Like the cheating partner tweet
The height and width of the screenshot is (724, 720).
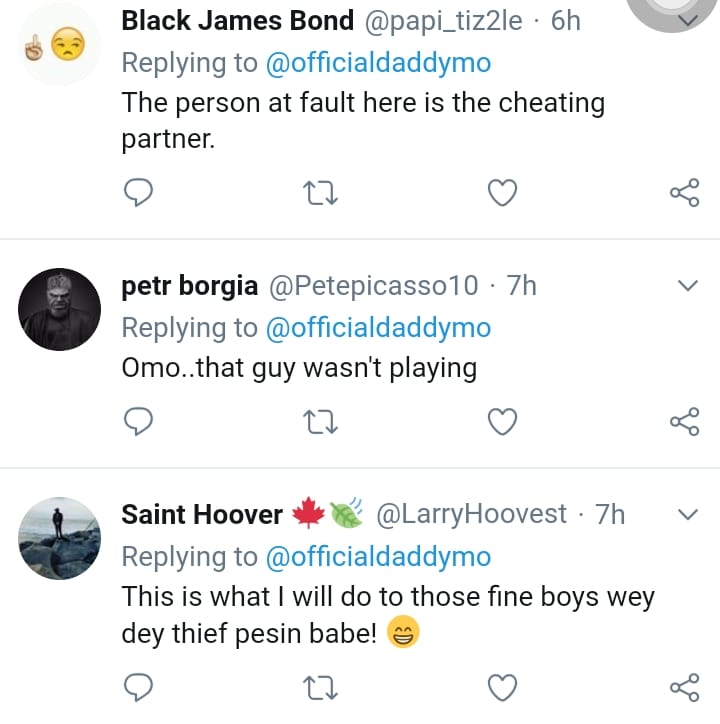tap(502, 191)
